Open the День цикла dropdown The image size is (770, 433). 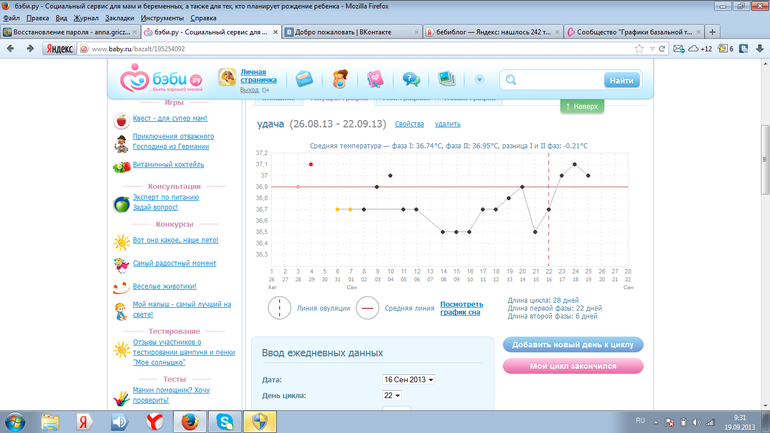[x=391, y=396]
